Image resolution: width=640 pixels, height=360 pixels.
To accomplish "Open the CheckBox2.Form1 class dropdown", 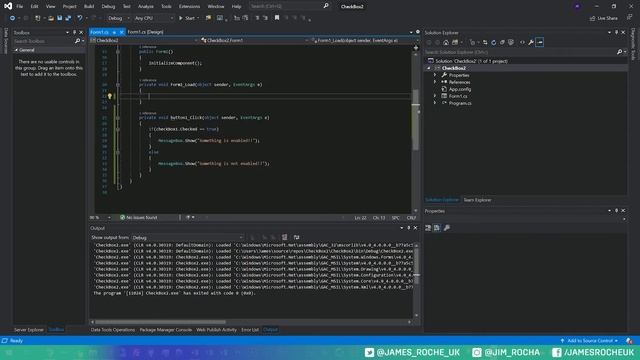I will (x=254, y=40).
